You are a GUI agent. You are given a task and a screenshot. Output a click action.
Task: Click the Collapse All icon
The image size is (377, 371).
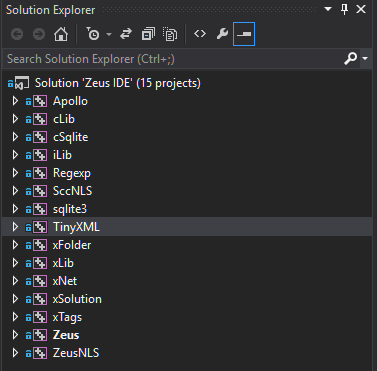tap(148, 34)
